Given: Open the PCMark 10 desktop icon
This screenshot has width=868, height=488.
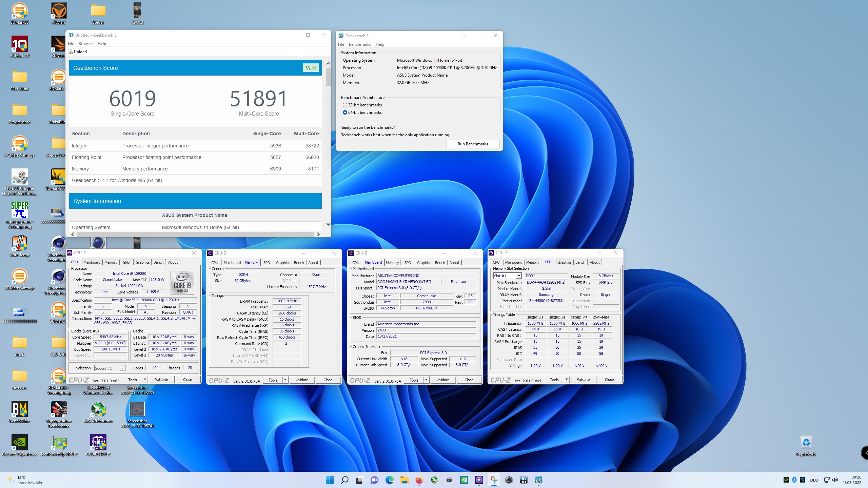Looking at the screenshot, I should coord(20,47).
